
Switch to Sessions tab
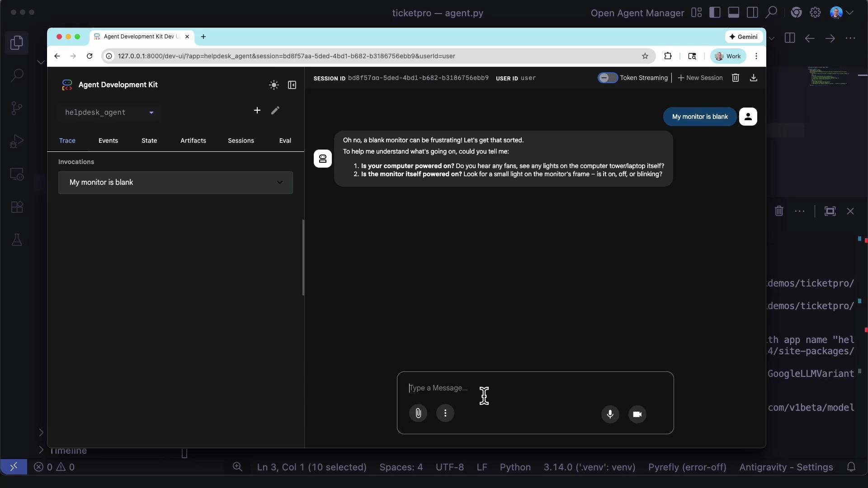pos(241,141)
